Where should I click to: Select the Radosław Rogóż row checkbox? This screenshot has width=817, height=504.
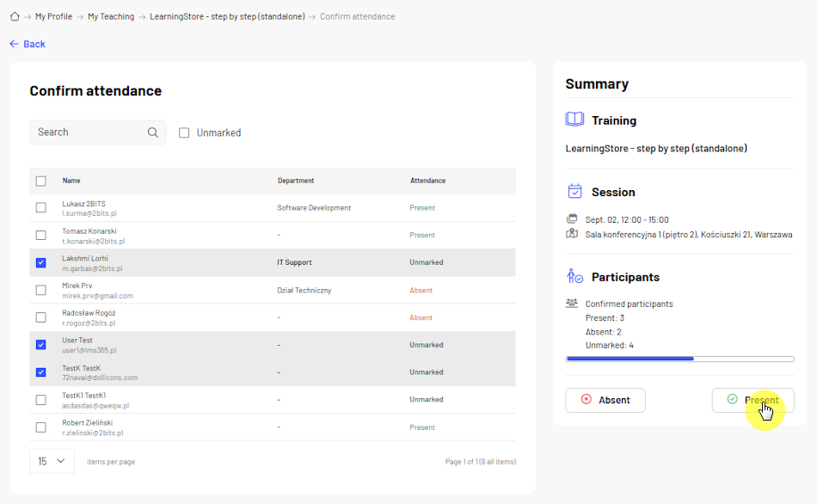click(40, 317)
